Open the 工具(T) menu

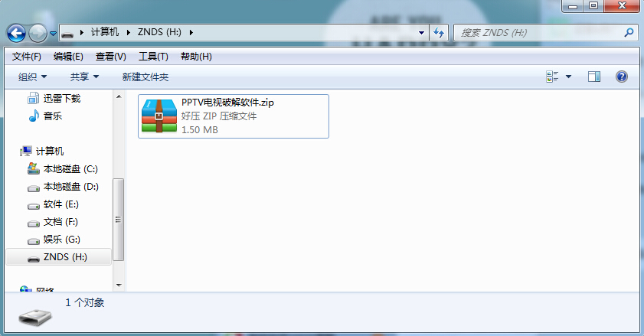pos(153,57)
